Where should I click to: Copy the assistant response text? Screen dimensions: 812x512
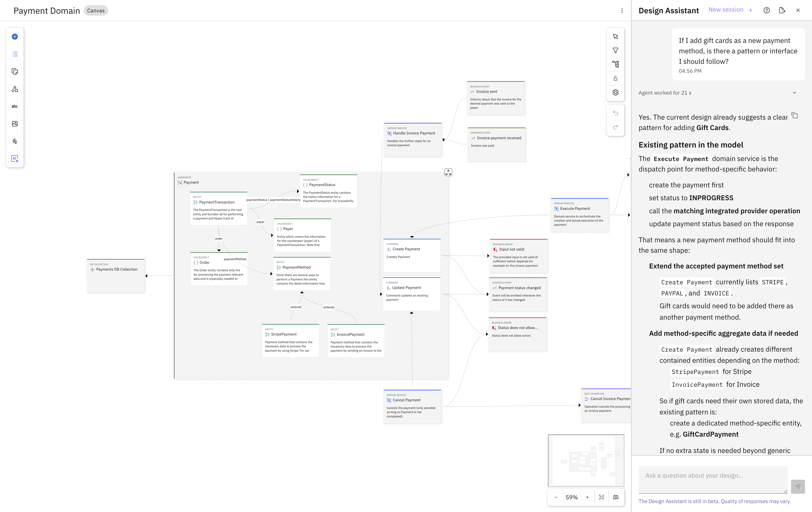[x=794, y=116]
